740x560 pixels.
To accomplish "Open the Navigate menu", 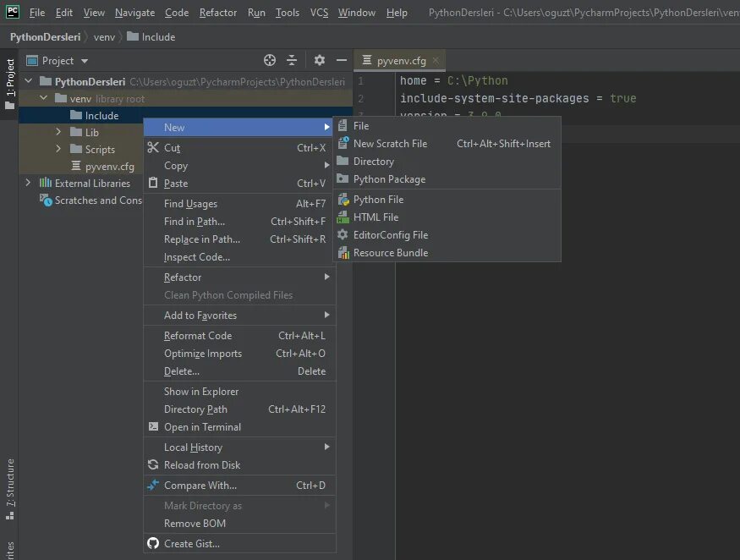I will click(134, 13).
